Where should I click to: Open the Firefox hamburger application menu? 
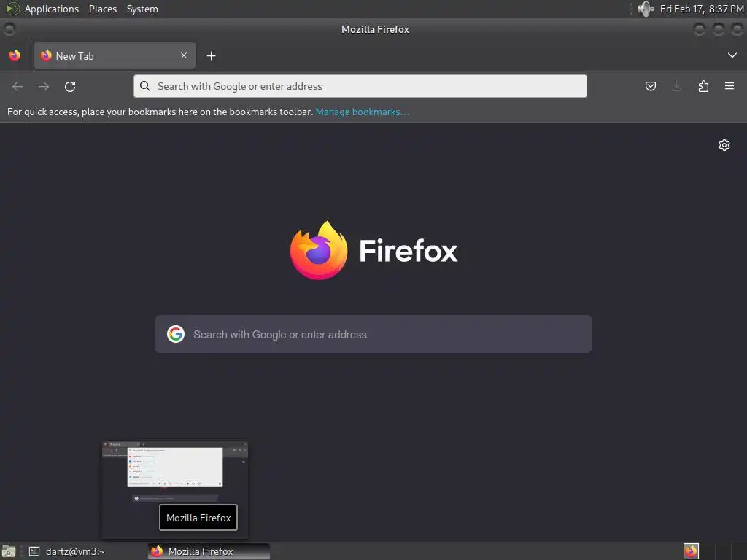point(729,86)
